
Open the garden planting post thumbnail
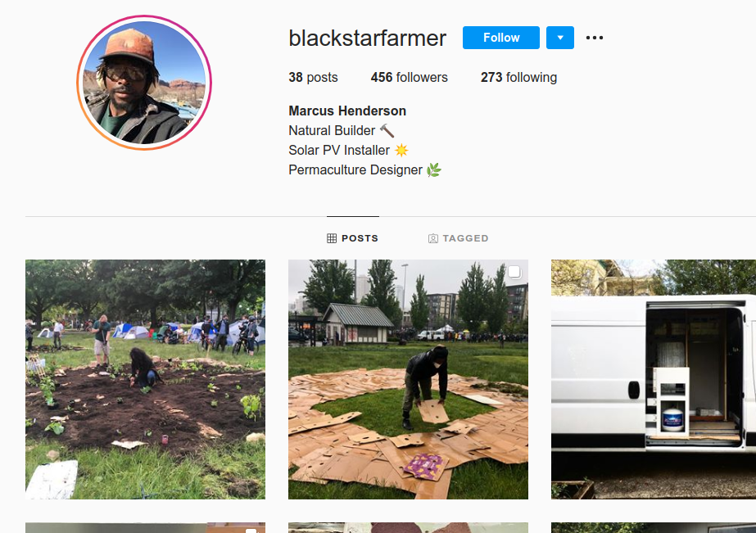point(145,379)
